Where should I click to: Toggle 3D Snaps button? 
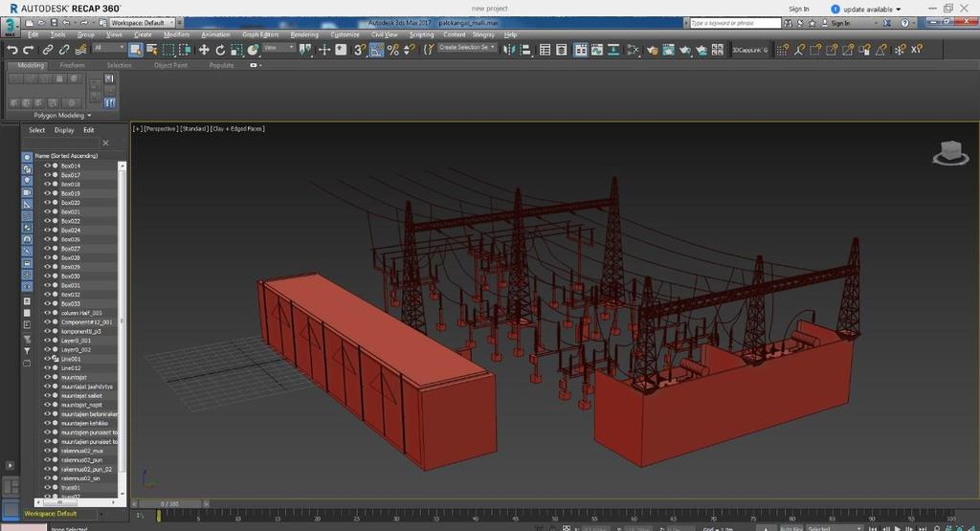pos(360,50)
